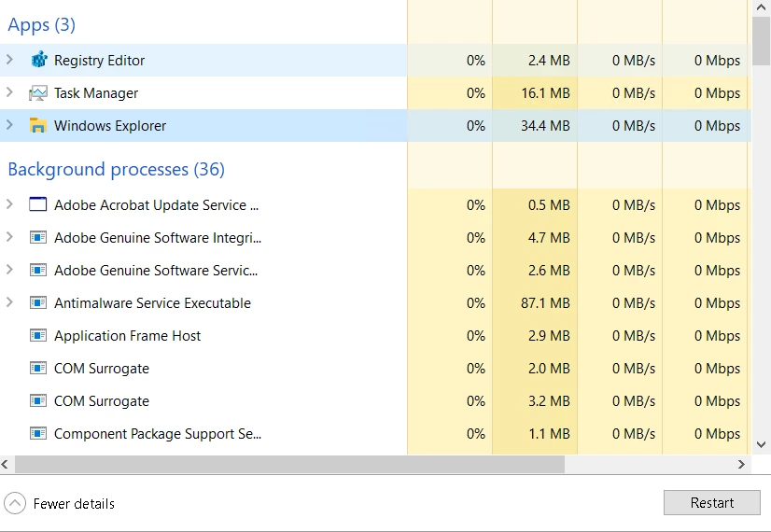Expand Antimalware Service Executable entry
The height and width of the screenshot is (532, 771).
[9, 301]
